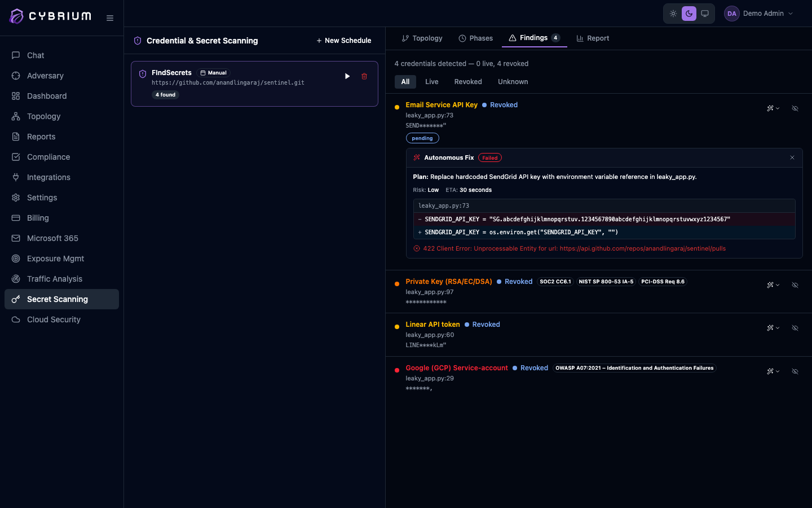Click the Microsoft 365 mail icon
812x508 pixels.
(x=16, y=238)
